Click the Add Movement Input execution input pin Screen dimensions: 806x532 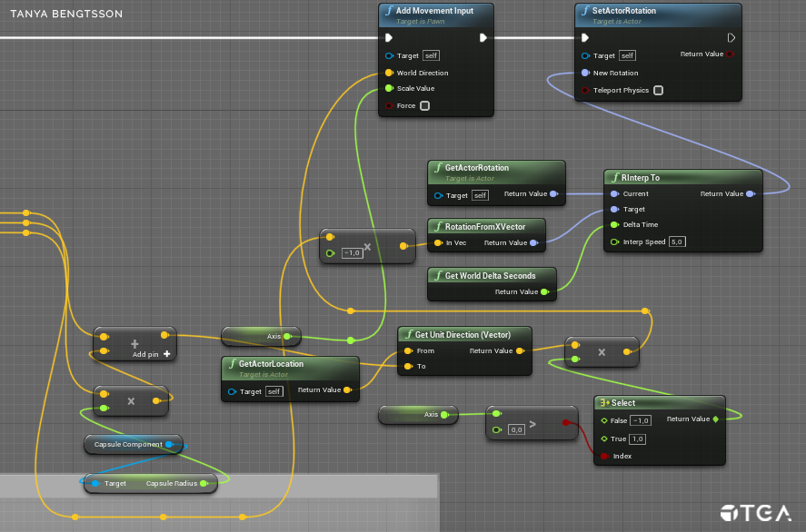389,37
